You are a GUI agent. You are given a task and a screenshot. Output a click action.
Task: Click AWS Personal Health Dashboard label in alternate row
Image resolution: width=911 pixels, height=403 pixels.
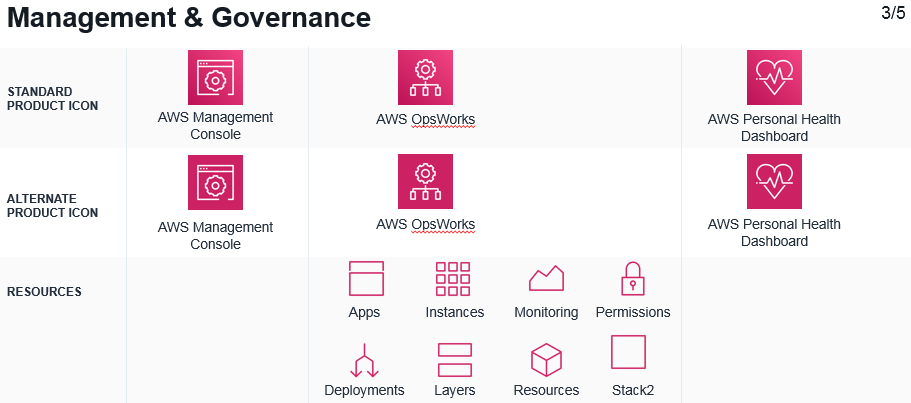click(x=774, y=232)
